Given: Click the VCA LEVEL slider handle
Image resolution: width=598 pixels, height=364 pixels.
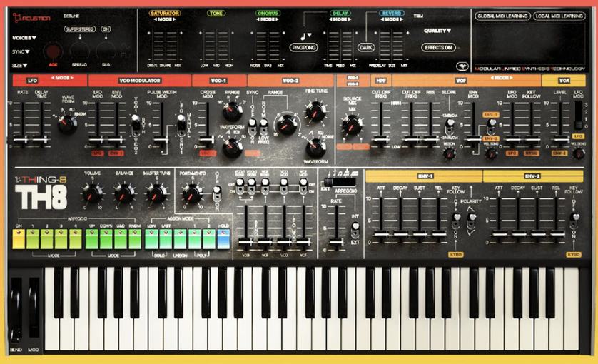Looking at the screenshot, I should (x=560, y=140).
